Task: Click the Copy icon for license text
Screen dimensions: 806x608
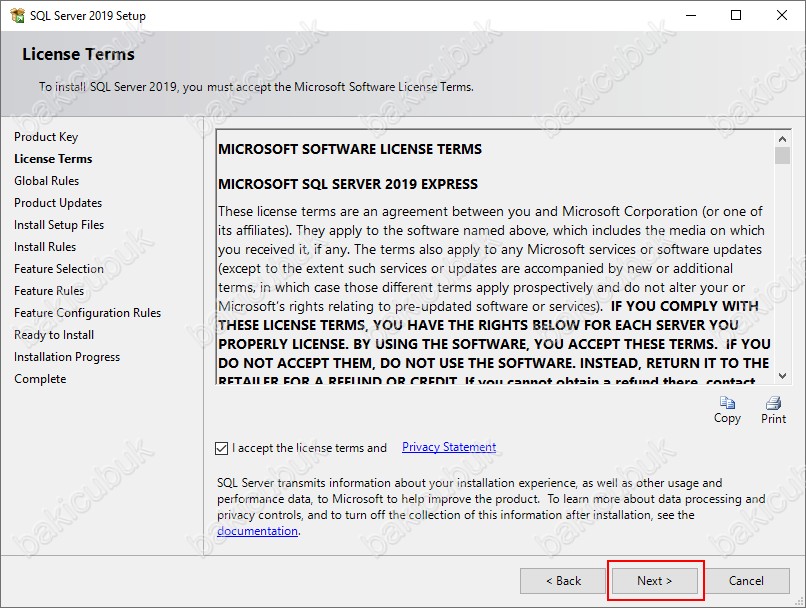Action: (727, 402)
